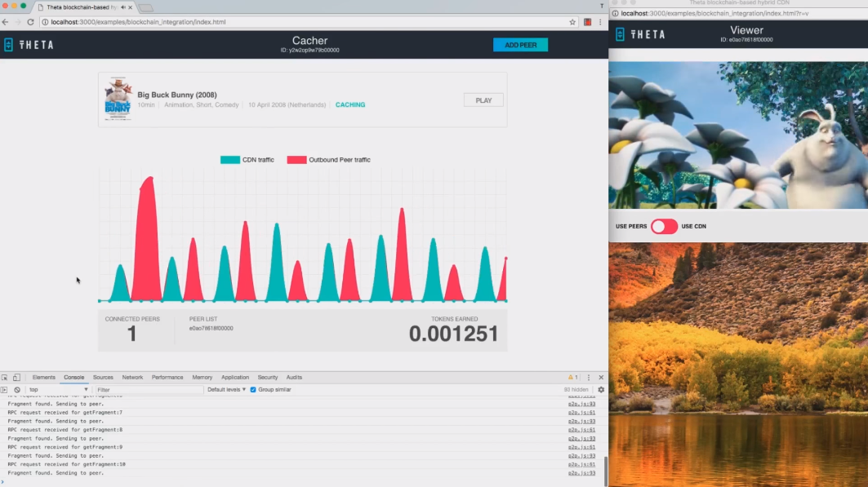
Task: Open the Network tab
Action: point(132,378)
